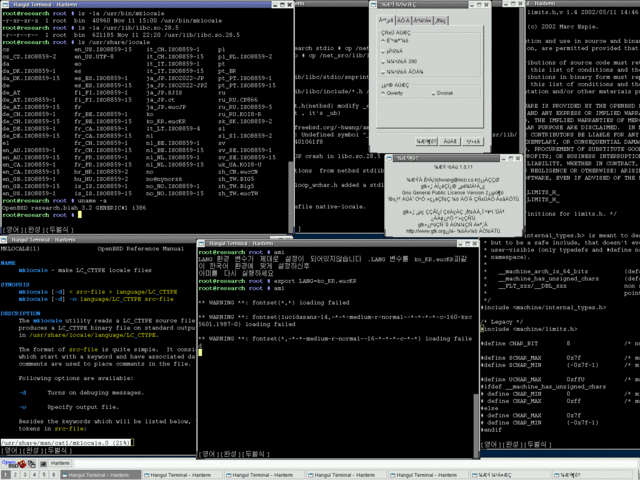Toggle [영어] in the ami terminal status bar

click(207, 454)
